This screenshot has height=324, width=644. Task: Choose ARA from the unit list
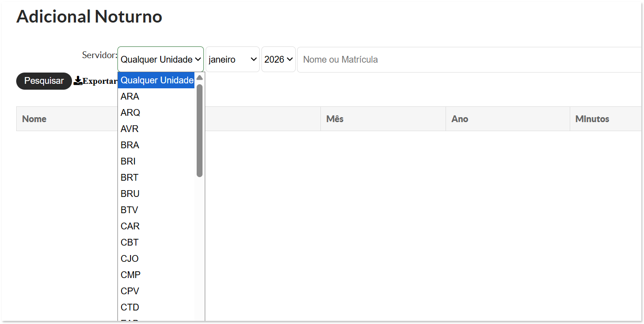coord(130,96)
